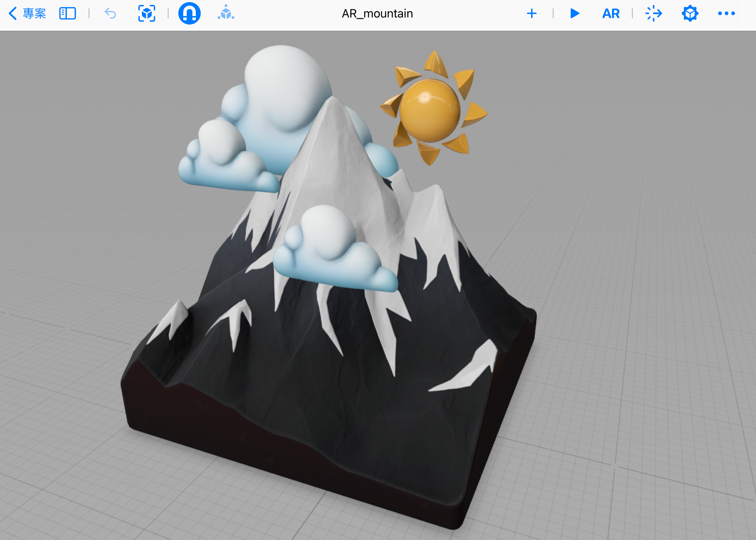
Task: Open the more options ellipsis menu
Action: pos(726,14)
